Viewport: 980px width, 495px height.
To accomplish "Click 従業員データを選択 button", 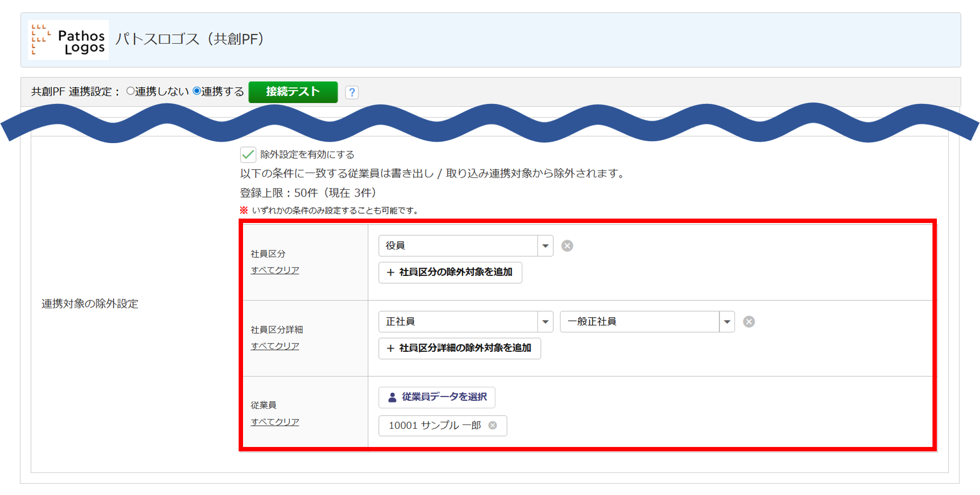I will pyautogui.click(x=437, y=397).
